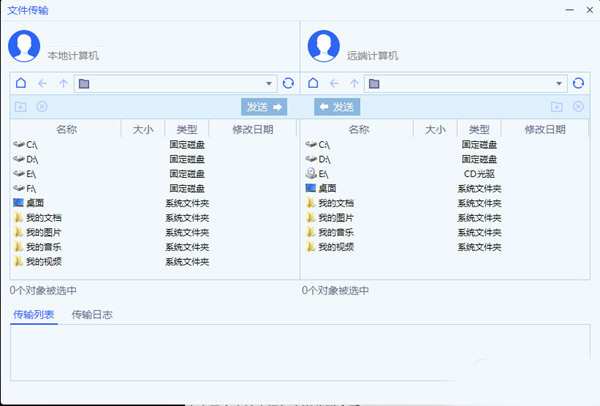Open the 传输列表 tab
Viewport: 600px width, 406px height.
pos(33,315)
